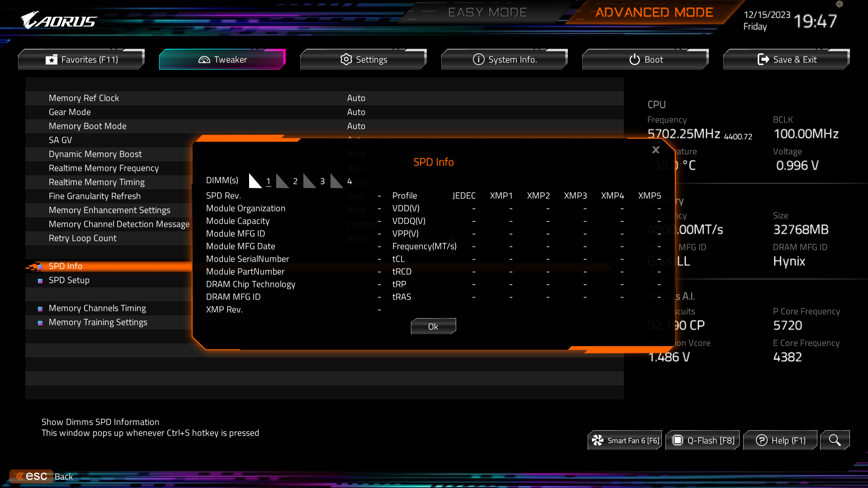Select DIMM 2 in SPD Info

(287, 181)
